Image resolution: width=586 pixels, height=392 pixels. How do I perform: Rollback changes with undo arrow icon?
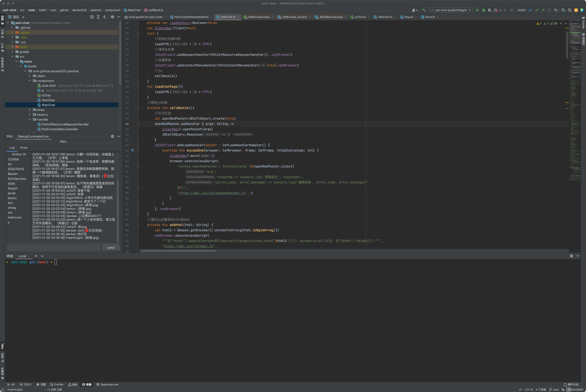(556, 10)
